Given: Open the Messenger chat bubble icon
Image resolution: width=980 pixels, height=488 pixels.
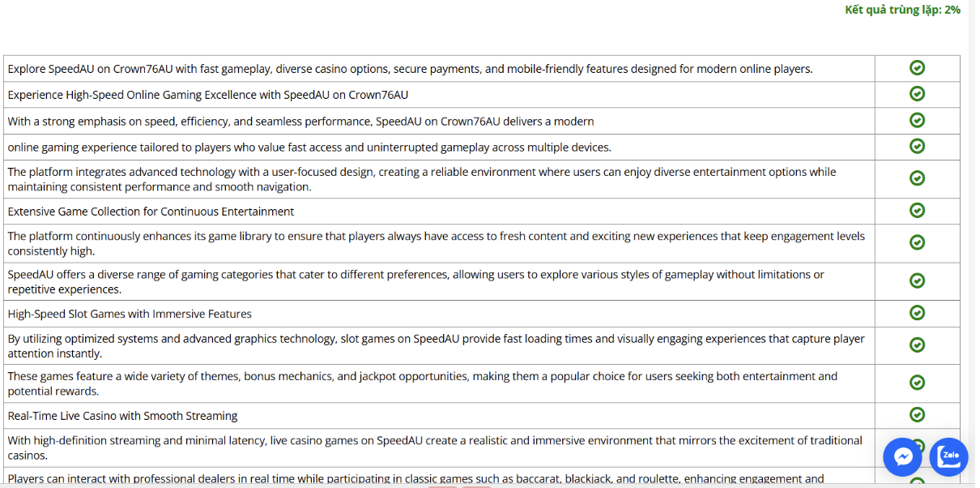Looking at the screenshot, I should [x=903, y=456].
